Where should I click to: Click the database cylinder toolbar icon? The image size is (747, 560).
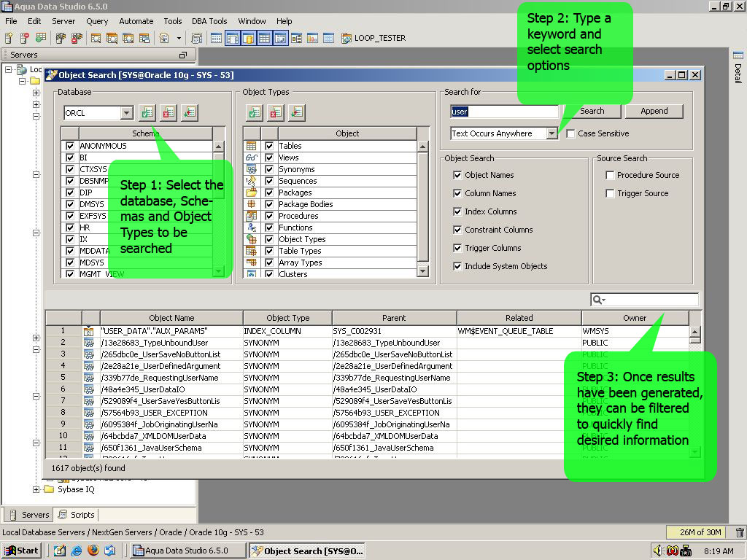pyautogui.click(x=248, y=38)
